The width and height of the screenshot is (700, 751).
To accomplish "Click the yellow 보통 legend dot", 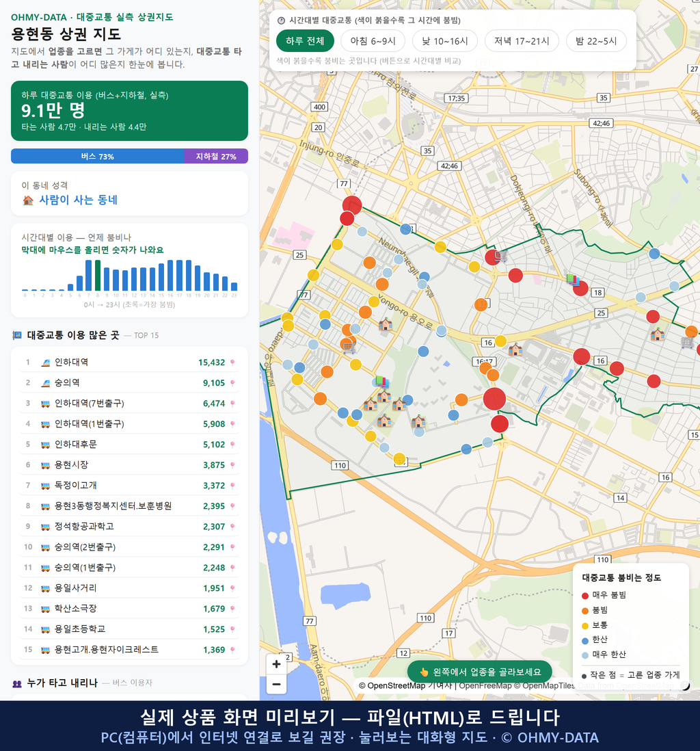I will (x=584, y=626).
